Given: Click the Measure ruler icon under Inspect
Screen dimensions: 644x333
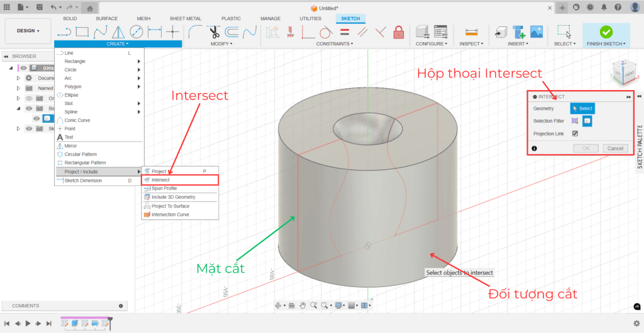Looking at the screenshot, I should [x=470, y=31].
